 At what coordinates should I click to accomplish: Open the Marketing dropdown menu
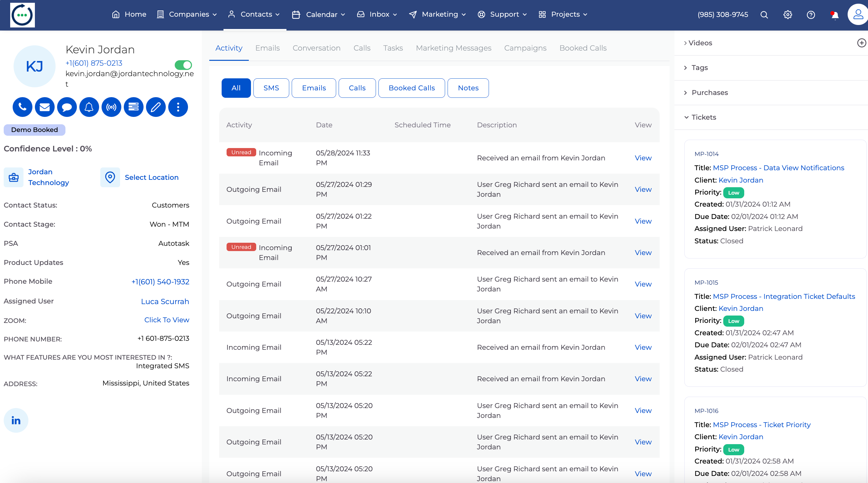437,14
